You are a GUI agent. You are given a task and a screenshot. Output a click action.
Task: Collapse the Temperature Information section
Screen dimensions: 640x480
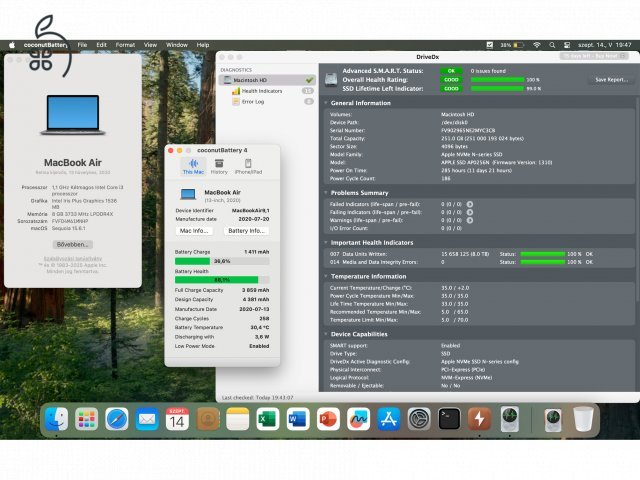[326, 276]
